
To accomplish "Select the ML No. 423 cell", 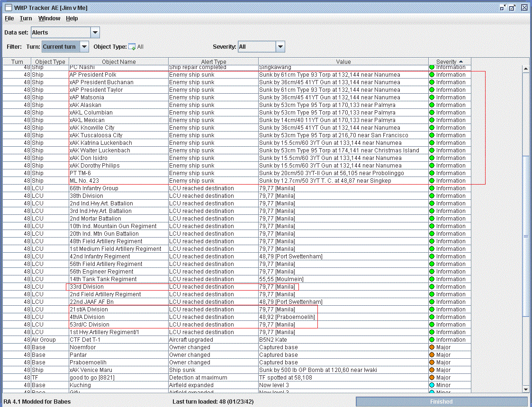I will (x=118, y=181).
